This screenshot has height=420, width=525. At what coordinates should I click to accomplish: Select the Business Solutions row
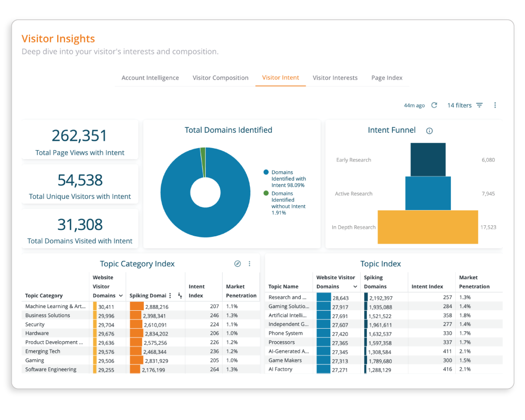pos(141,315)
